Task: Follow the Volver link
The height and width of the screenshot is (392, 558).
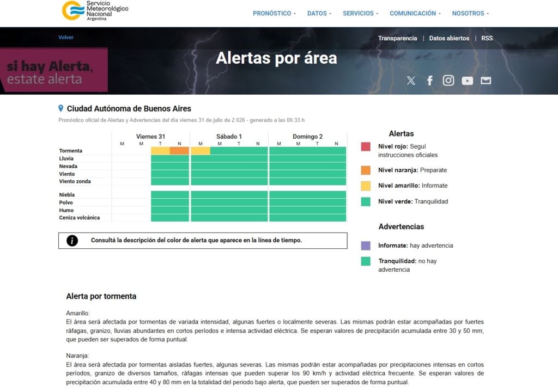Action: click(x=66, y=38)
